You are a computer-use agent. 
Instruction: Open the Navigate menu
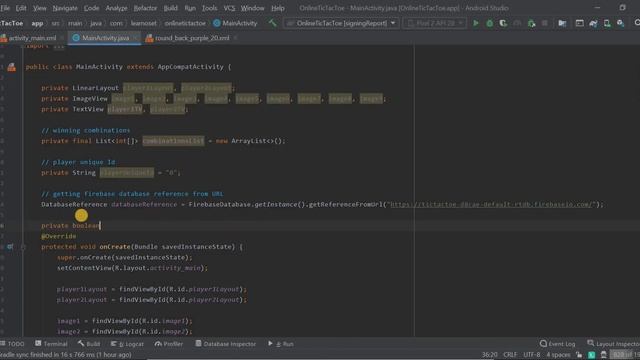(65, 8)
